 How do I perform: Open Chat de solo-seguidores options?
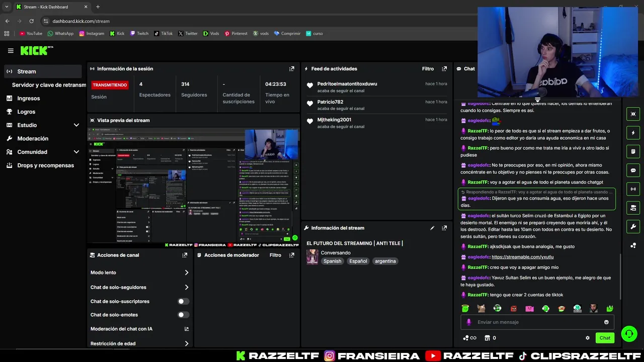click(x=139, y=288)
